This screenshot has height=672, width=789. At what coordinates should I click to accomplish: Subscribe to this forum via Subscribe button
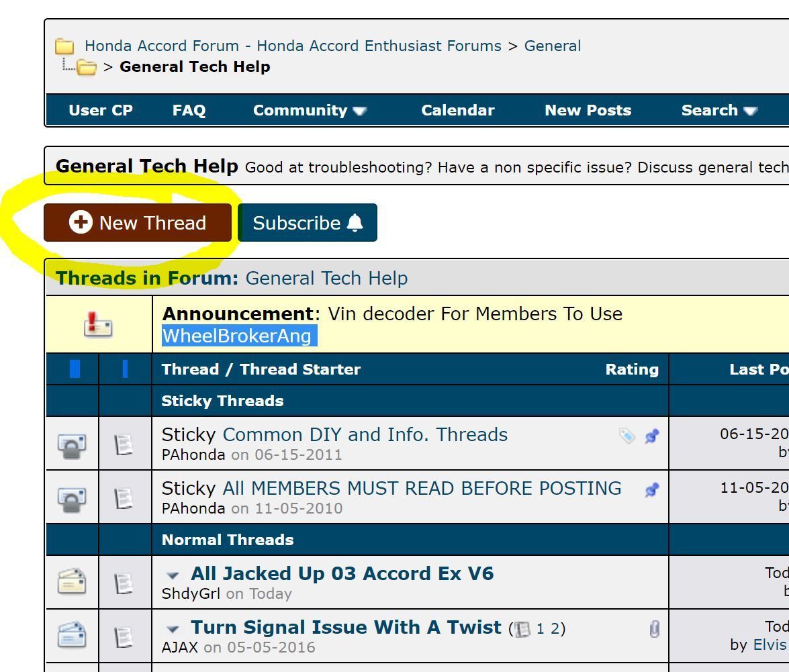tap(308, 223)
